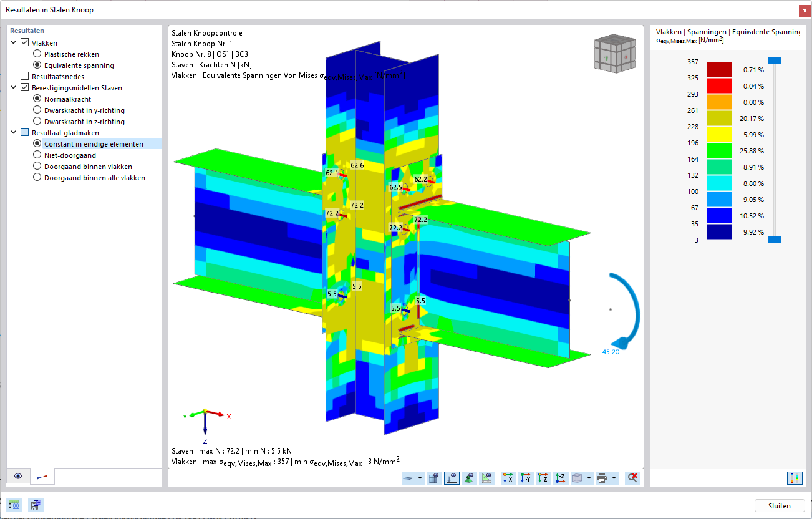Set view along the negative Z axis
This screenshot has height=519, width=812.
click(559, 478)
